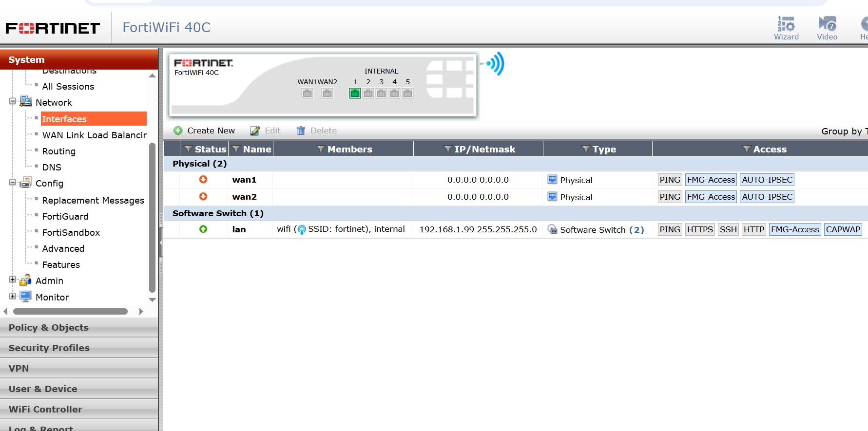868x431 pixels.
Task: Collapse the Physical (2) group
Action: 199,164
